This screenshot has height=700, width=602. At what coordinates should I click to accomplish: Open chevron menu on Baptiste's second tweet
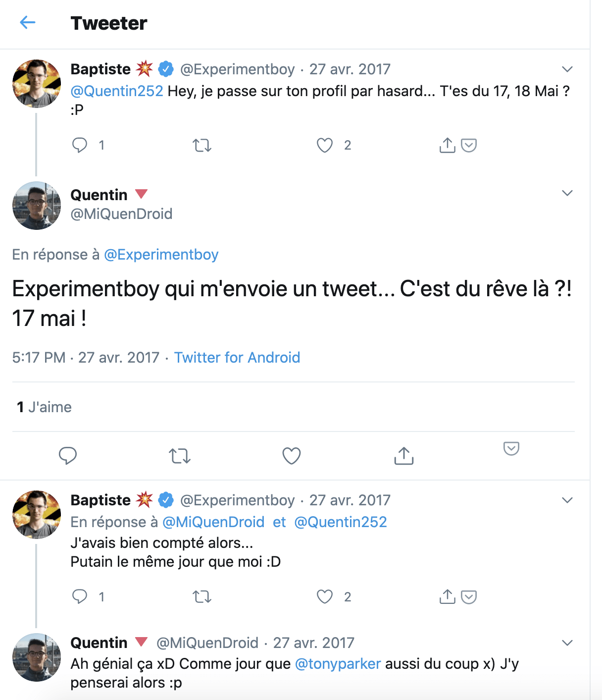(x=567, y=500)
